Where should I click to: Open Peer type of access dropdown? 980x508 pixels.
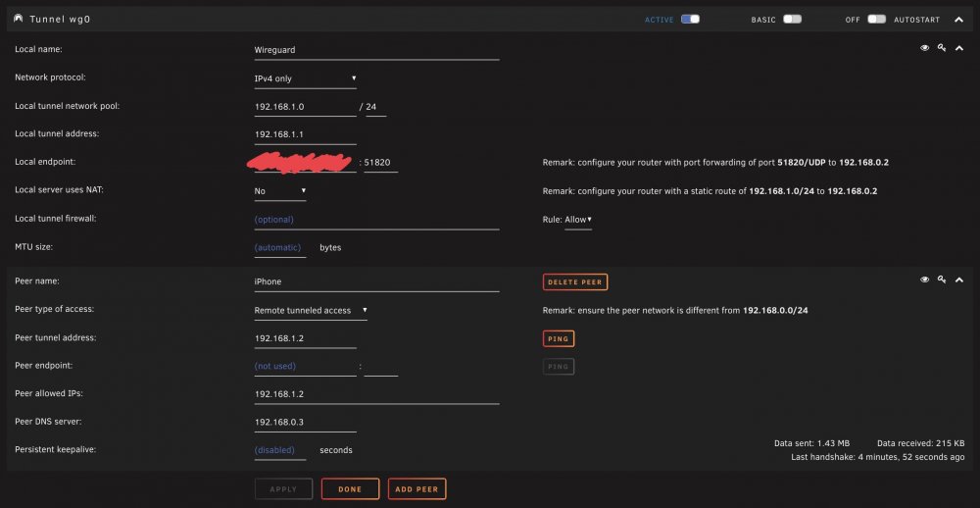click(x=311, y=310)
